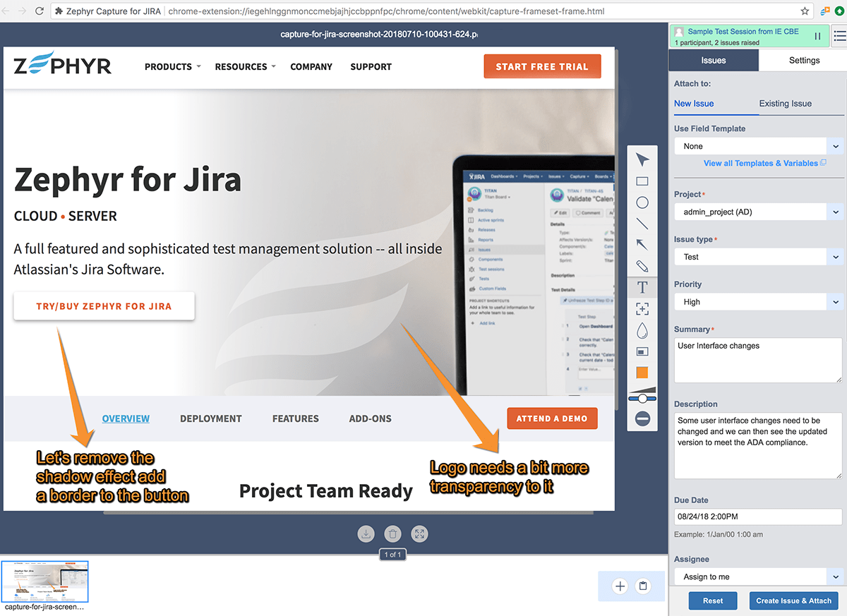Pause the Sample Test Session
847x616 pixels.
(x=817, y=36)
